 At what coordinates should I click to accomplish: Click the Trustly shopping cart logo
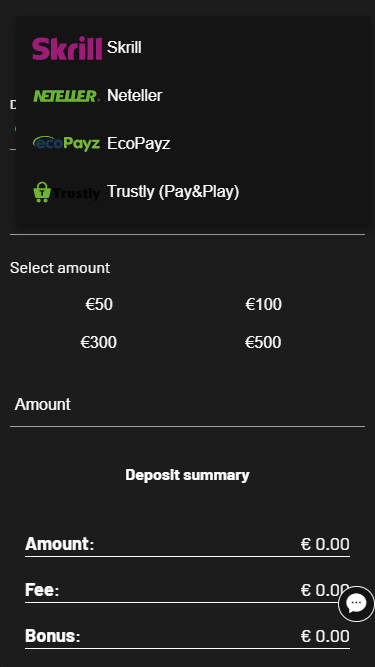67,192
